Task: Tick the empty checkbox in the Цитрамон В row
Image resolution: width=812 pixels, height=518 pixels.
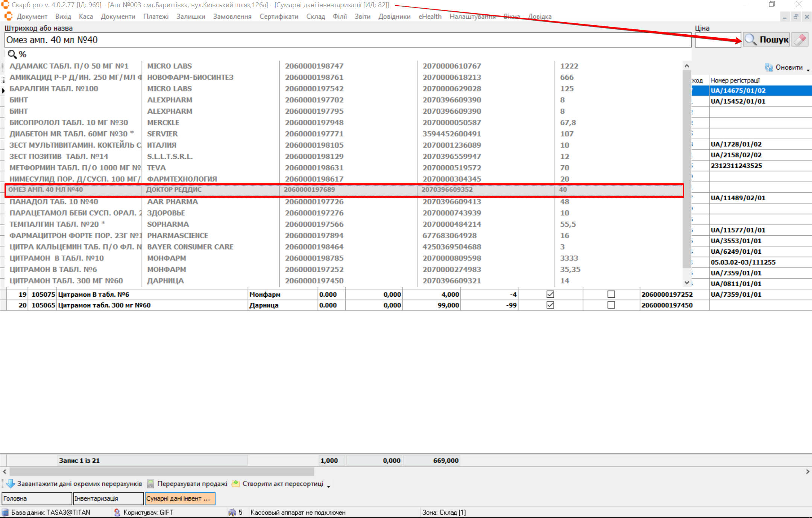Action: [611, 294]
